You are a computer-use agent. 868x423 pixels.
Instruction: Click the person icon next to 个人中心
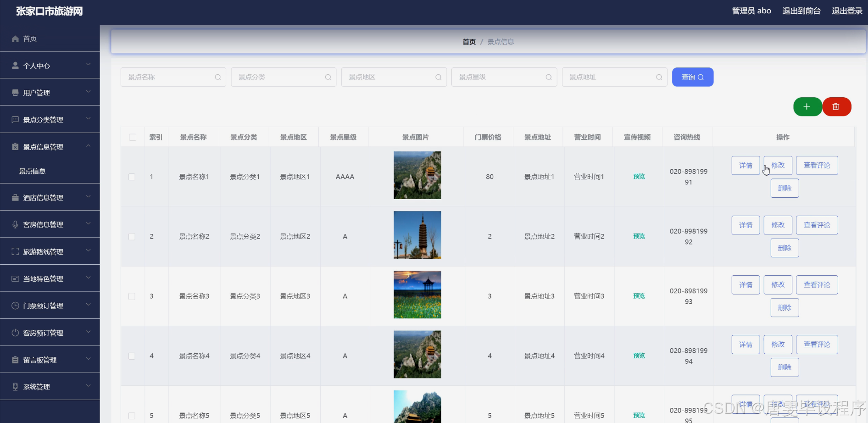pyautogui.click(x=15, y=66)
